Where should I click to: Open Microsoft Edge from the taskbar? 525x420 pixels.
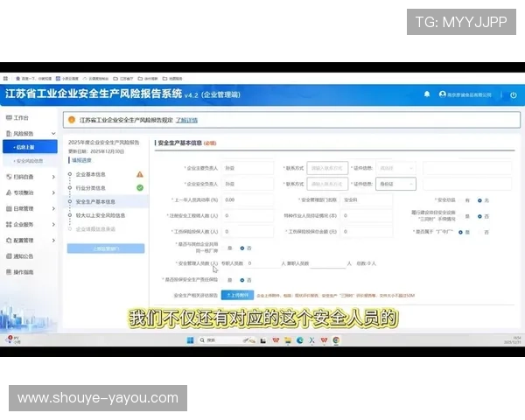pos(300,340)
